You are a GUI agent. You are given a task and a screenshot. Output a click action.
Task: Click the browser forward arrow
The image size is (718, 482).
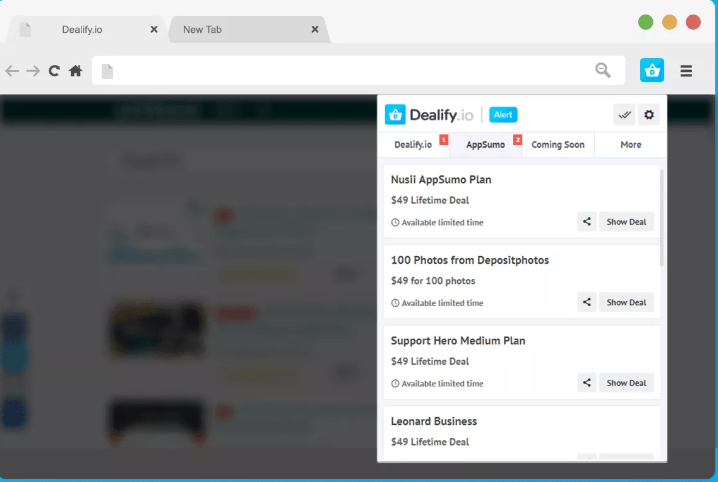pos(33,70)
